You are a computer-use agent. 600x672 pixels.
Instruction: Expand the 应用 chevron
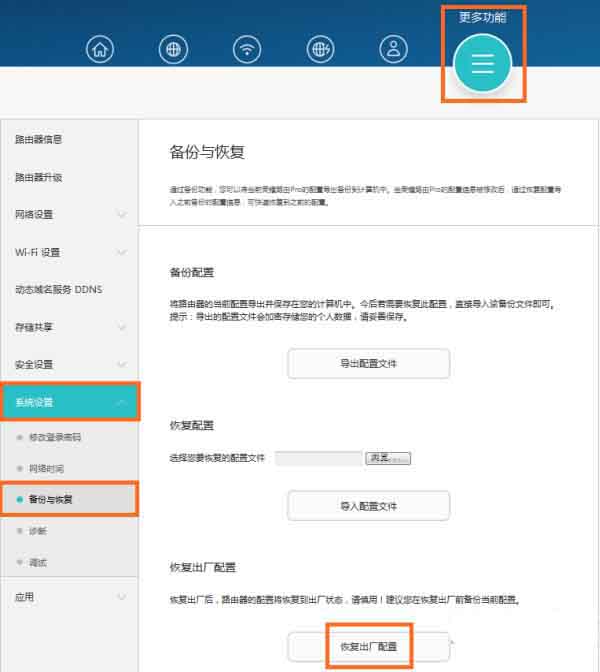(122, 597)
